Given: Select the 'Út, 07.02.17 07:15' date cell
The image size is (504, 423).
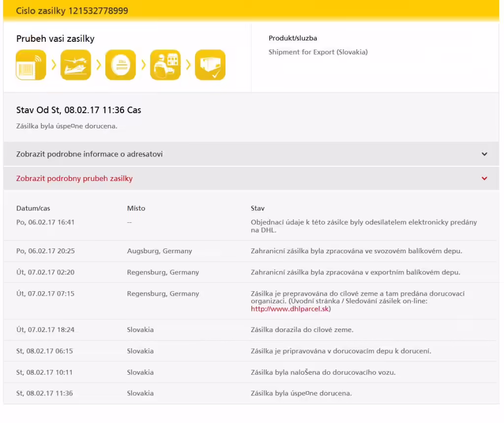Looking at the screenshot, I should (45, 294).
